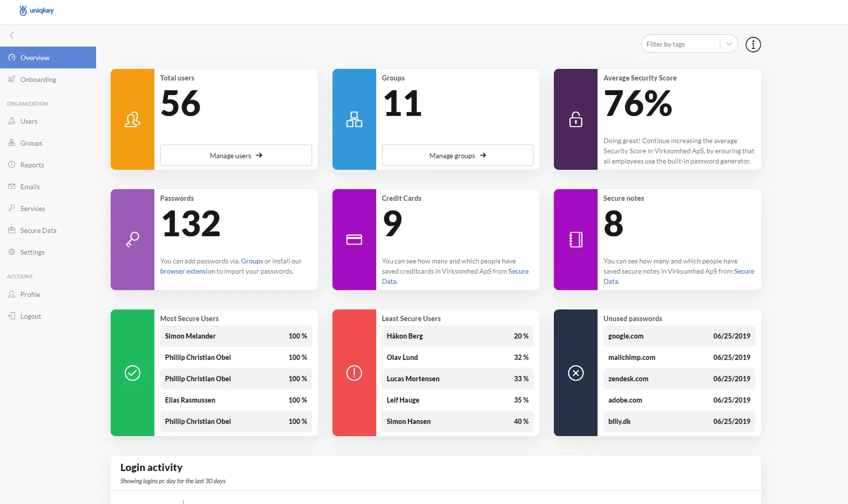Open Reports in the sidebar
Viewport: 848px width, 504px height.
click(x=32, y=165)
